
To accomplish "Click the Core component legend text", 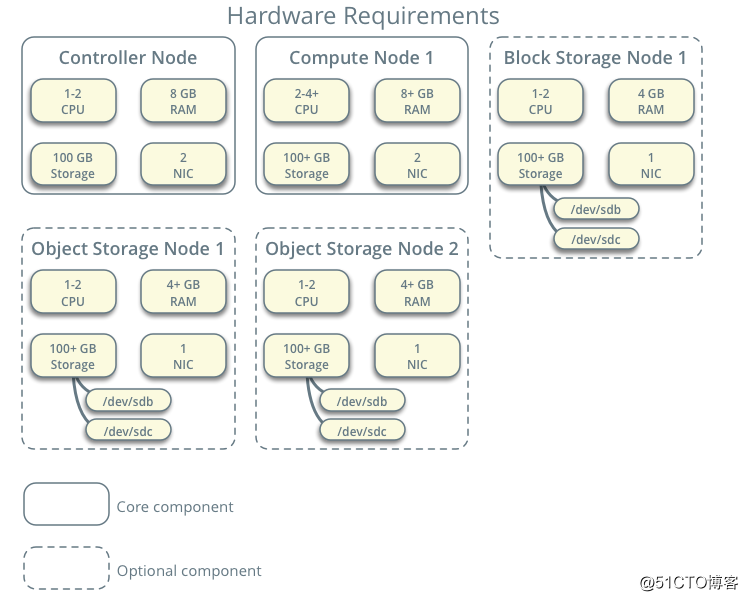I will click(x=175, y=507).
